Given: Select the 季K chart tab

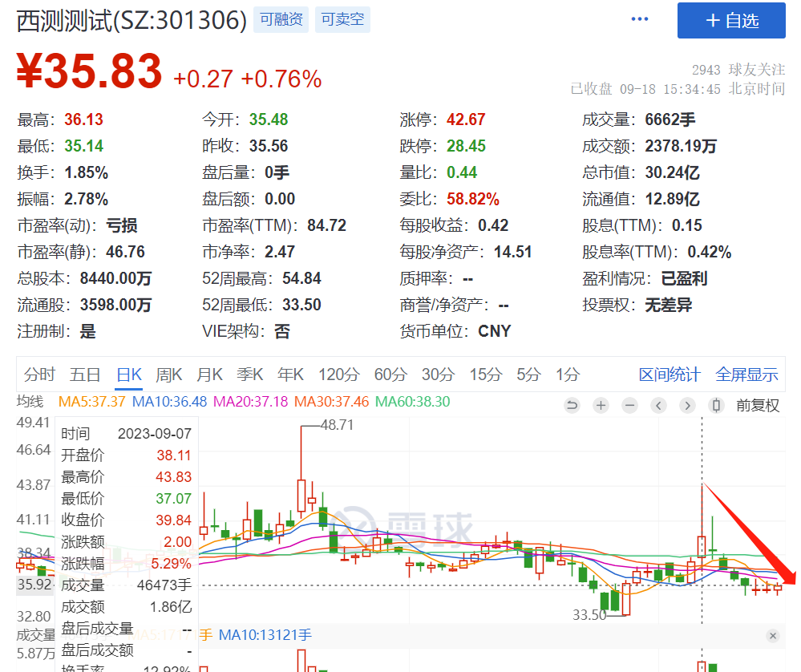Looking at the screenshot, I should click(x=250, y=374).
